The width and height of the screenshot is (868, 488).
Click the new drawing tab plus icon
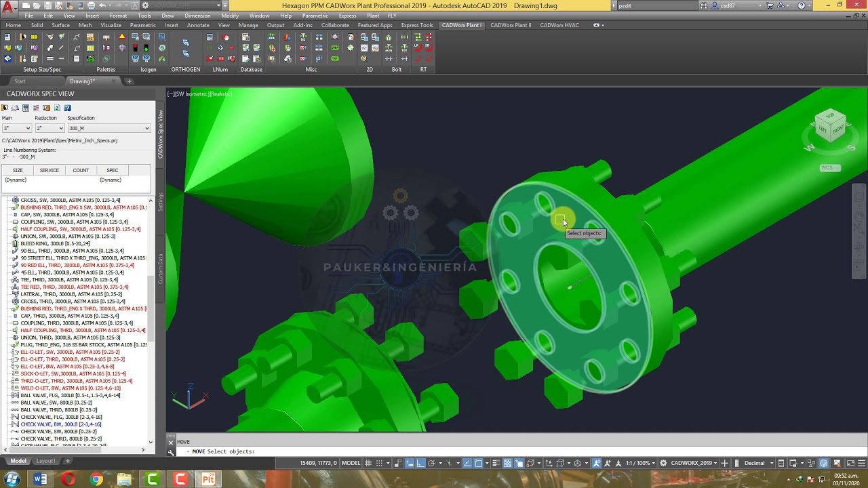point(130,81)
